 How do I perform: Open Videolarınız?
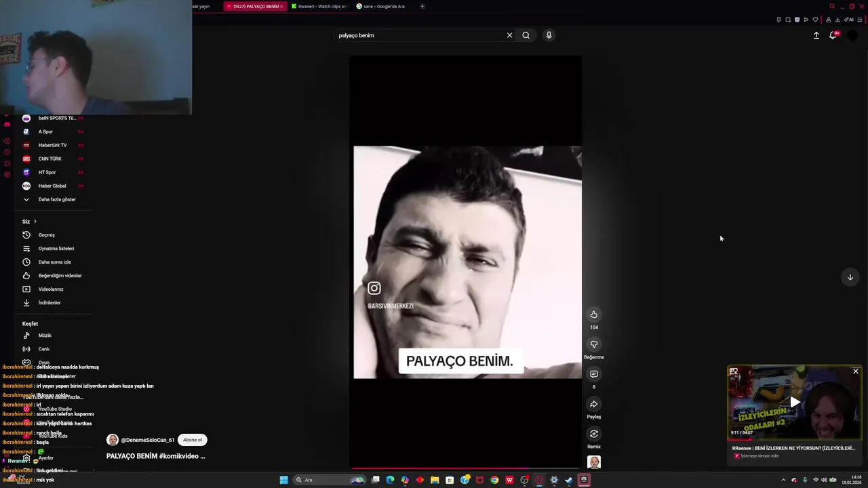[53, 289]
